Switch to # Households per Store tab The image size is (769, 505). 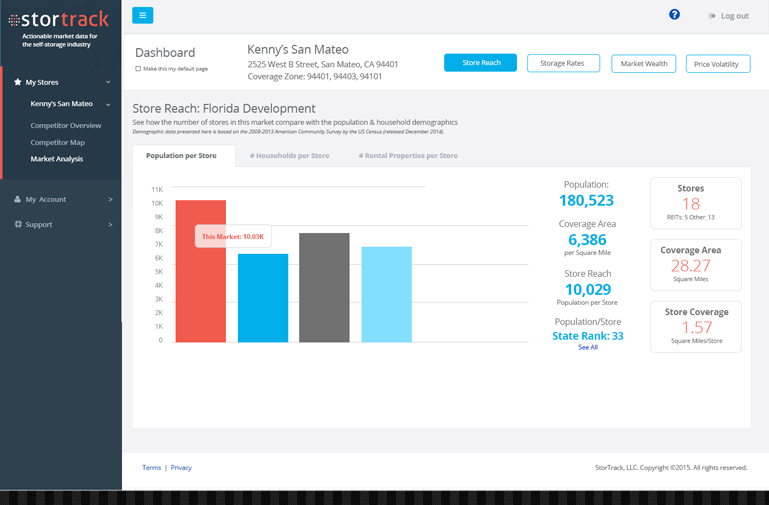tap(289, 156)
